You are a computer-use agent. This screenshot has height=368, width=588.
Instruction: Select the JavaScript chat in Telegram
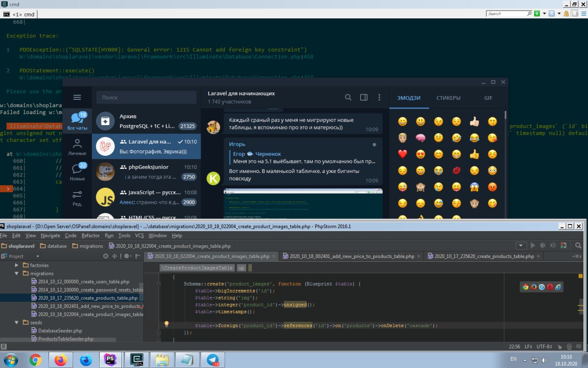pos(146,197)
